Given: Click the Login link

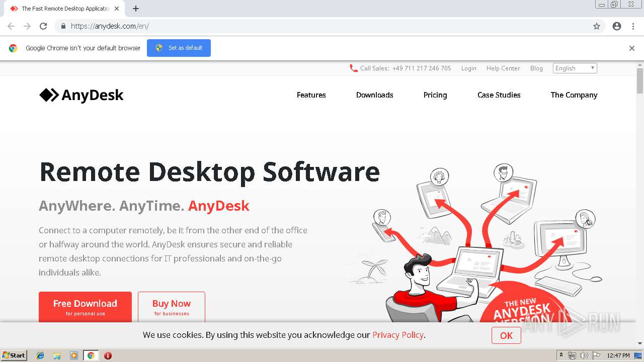Looking at the screenshot, I should tap(469, 68).
